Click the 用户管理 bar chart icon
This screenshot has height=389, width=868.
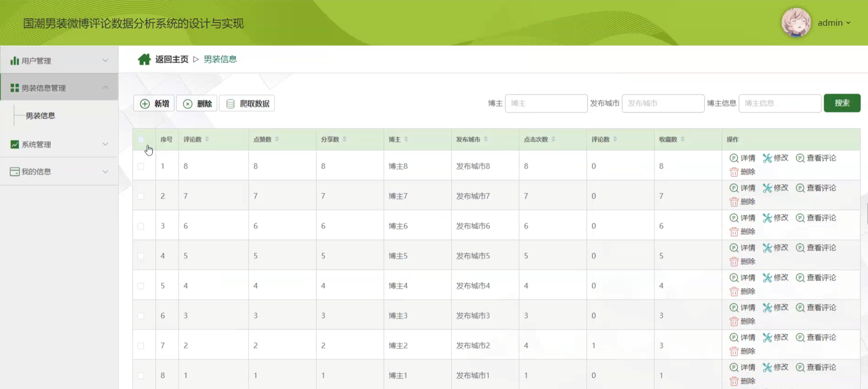pyautogui.click(x=15, y=60)
